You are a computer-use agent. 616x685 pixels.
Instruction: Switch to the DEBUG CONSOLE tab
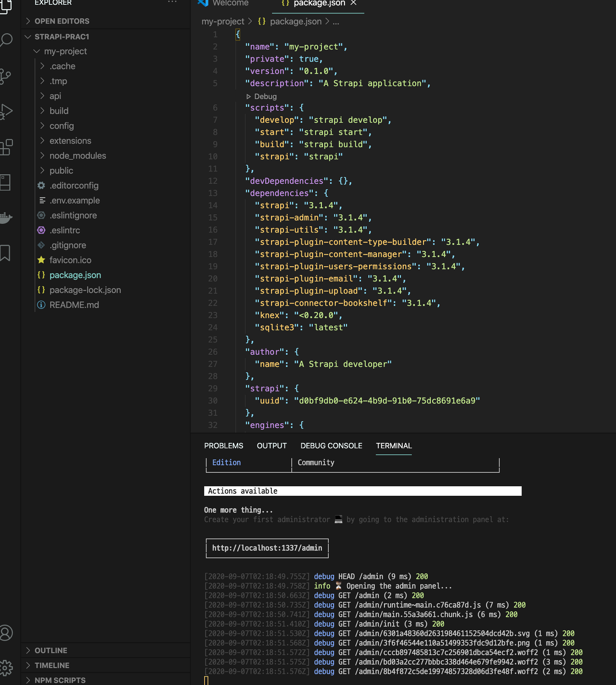click(332, 446)
